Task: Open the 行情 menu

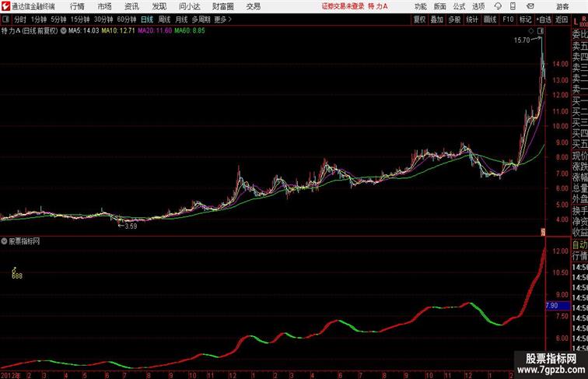Action: 77,6
